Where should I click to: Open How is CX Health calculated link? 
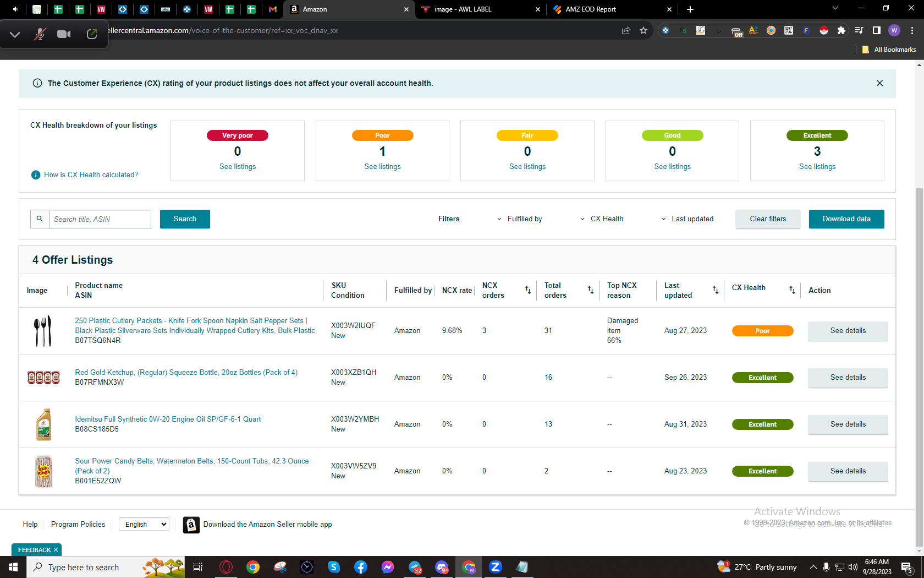pyautogui.click(x=91, y=175)
